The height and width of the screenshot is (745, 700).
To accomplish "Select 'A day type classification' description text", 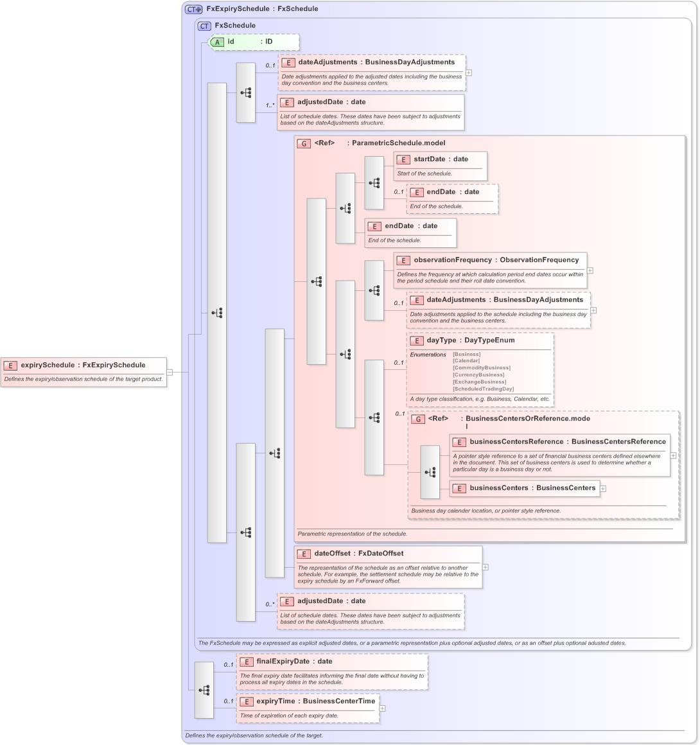I will coord(480,399).
